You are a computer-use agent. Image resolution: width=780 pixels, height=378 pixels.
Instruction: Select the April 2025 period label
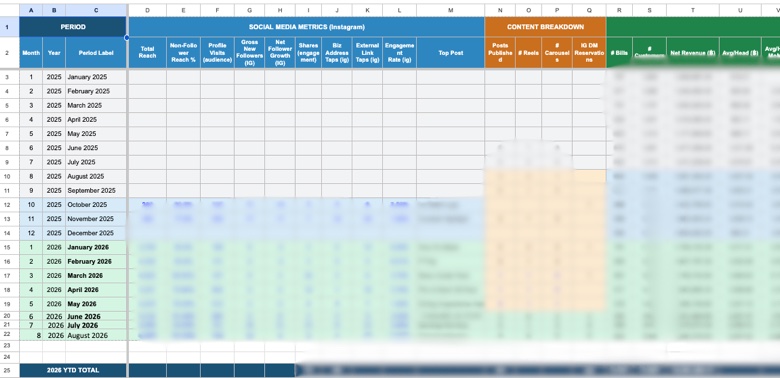tap(96, 120)
